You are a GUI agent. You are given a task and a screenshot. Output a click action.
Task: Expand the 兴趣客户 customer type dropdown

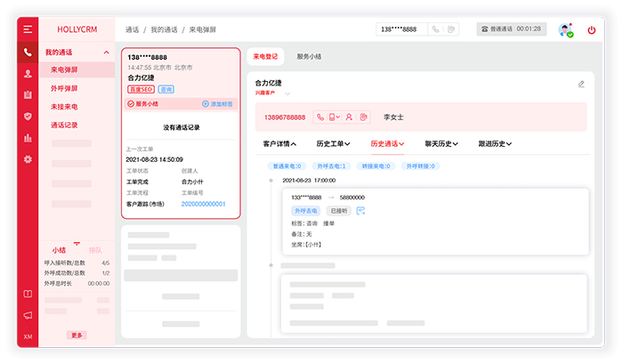pyautogui.click(x=287, y=93)
